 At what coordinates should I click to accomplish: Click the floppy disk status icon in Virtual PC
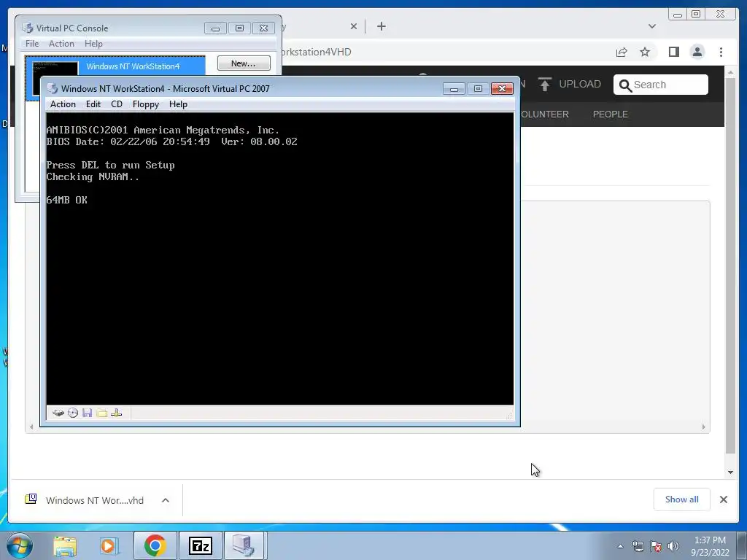(x=88, y=413)
